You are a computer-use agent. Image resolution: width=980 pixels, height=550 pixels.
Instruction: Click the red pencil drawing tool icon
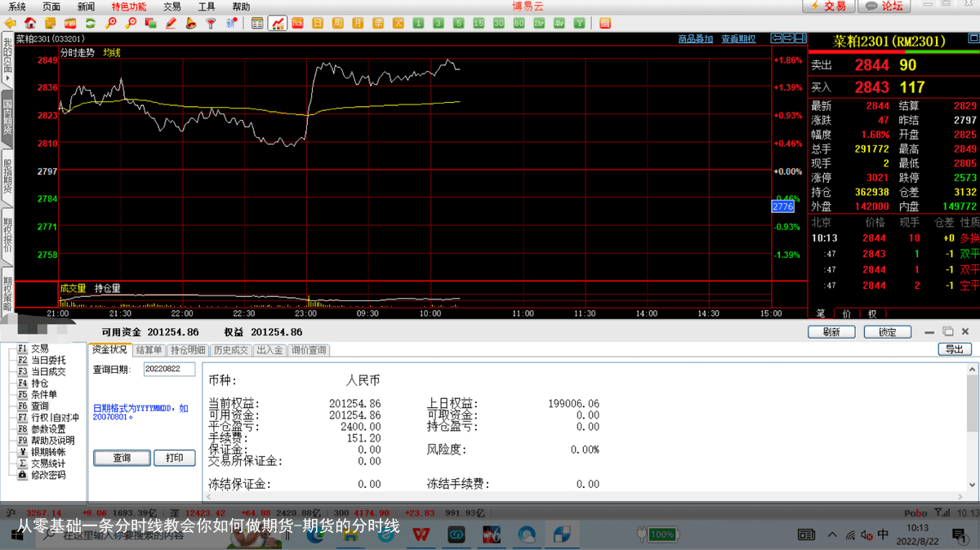point(171,23)
